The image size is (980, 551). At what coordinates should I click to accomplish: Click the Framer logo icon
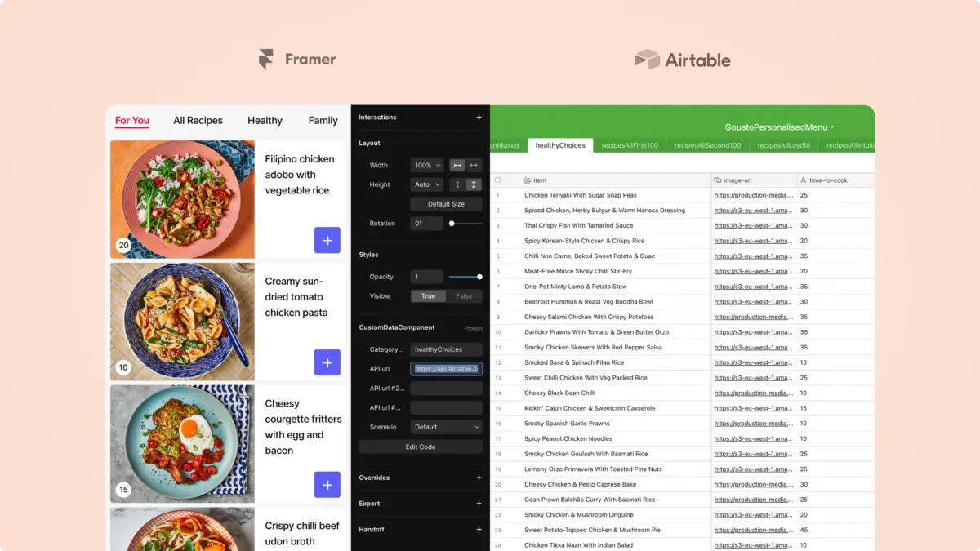266,60
